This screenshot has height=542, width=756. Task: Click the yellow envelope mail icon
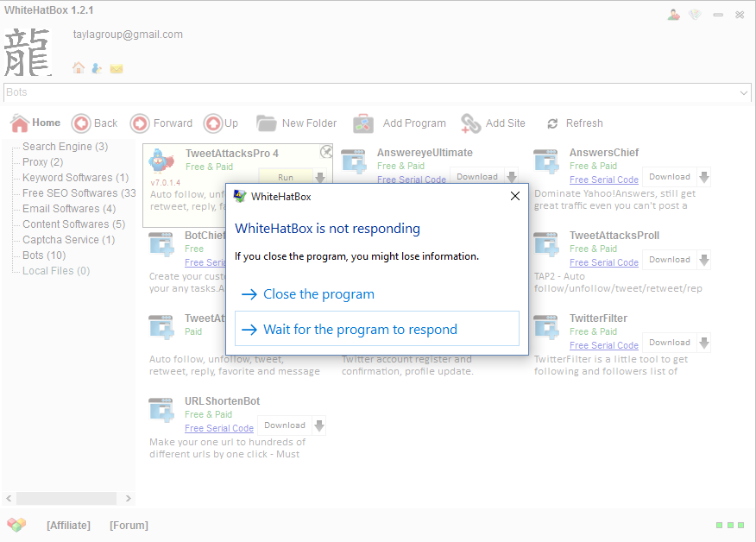tap(117, 68)
